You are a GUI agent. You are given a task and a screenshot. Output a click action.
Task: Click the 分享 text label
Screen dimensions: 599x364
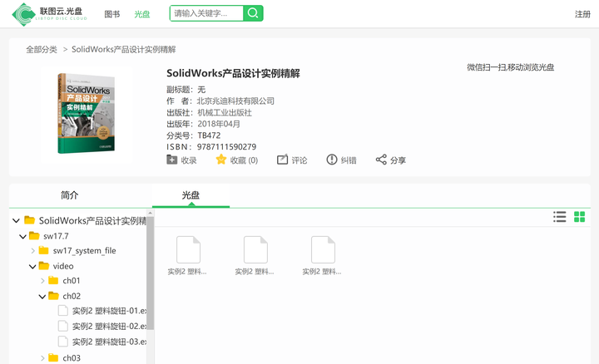[398, 160]
